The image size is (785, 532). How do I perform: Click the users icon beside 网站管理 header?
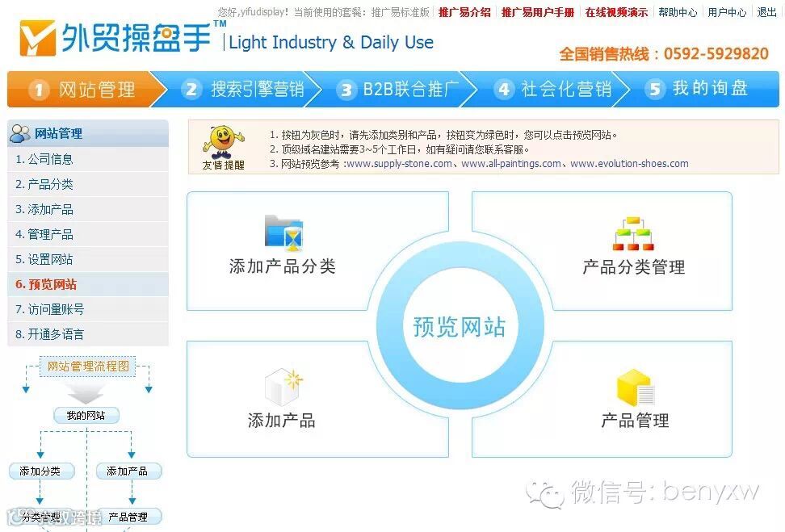[20, 133]
